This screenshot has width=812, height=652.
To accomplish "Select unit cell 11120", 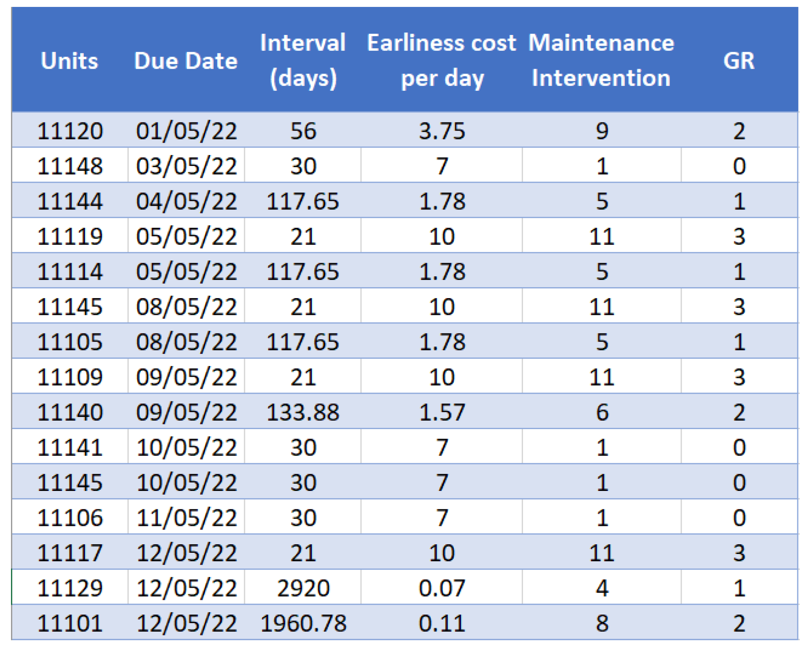I will pyautogui.click(x=70, y=131).
